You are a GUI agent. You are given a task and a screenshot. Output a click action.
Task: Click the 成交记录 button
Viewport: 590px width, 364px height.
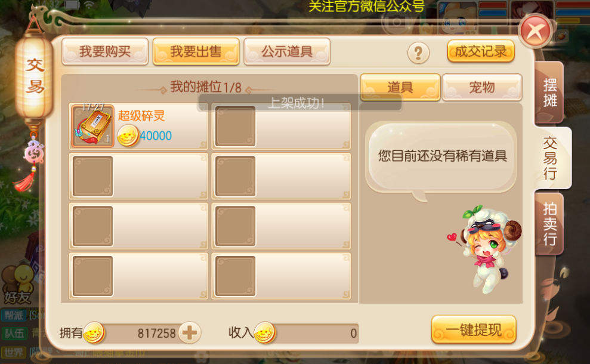(481, 51)
